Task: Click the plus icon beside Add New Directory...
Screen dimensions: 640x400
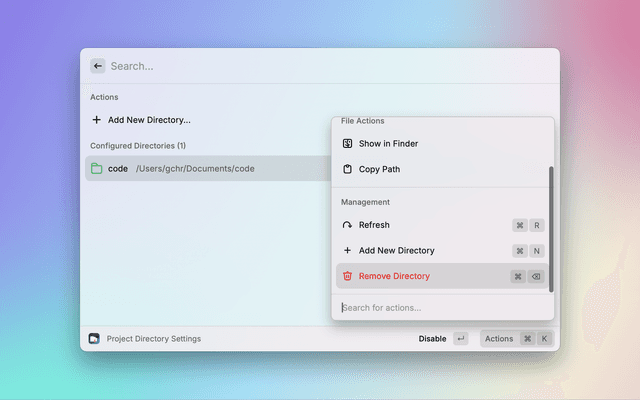Action: [97, 120]
